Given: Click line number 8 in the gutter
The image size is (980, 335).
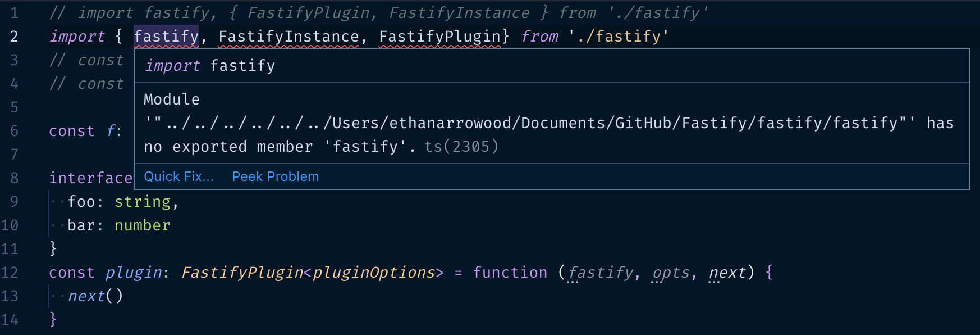Looking at the screenshot, I should click(x=14, y=178).
